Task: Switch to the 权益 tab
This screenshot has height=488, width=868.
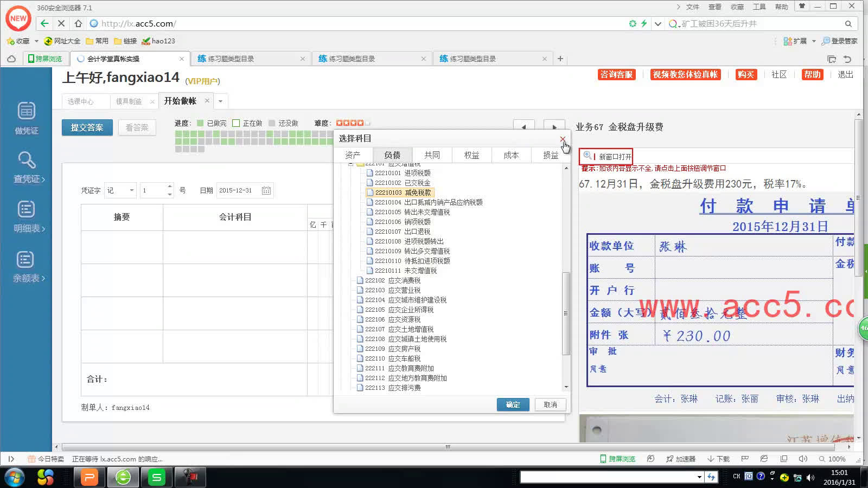Action: click(471, 155)
